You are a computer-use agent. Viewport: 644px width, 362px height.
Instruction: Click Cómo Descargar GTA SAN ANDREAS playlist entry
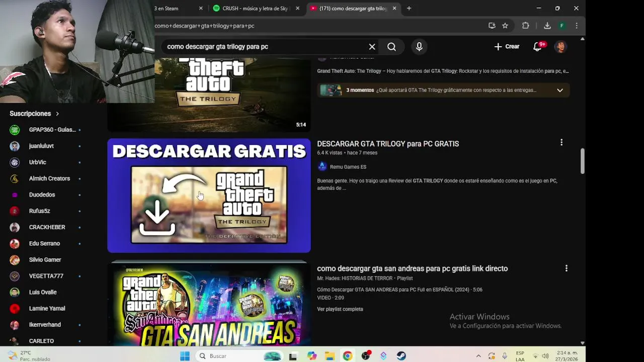[399, 290]
